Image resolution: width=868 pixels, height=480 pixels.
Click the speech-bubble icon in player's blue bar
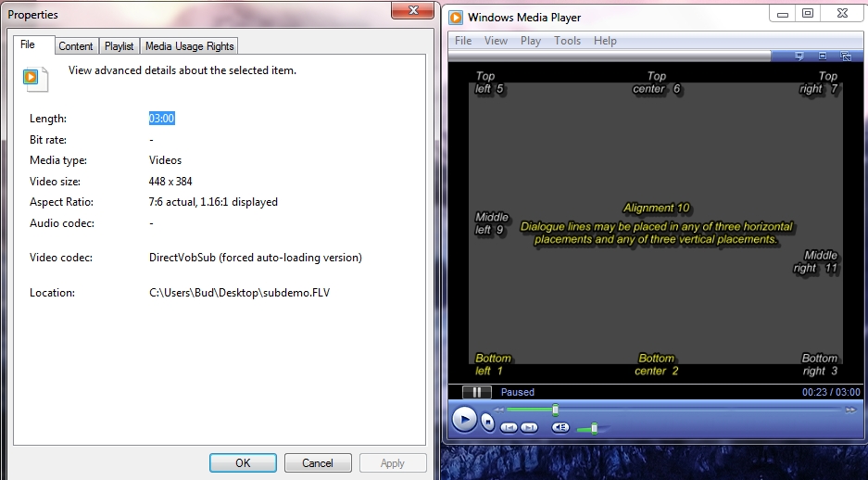[x=799, y=56]
